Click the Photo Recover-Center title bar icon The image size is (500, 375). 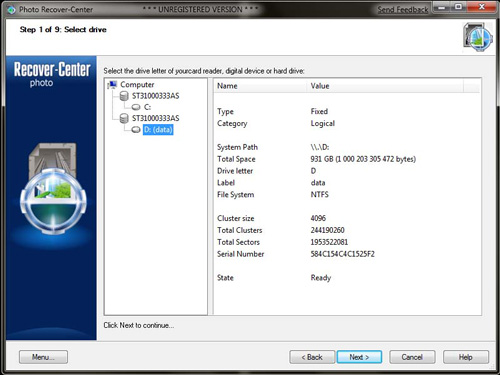pos(11,10)
